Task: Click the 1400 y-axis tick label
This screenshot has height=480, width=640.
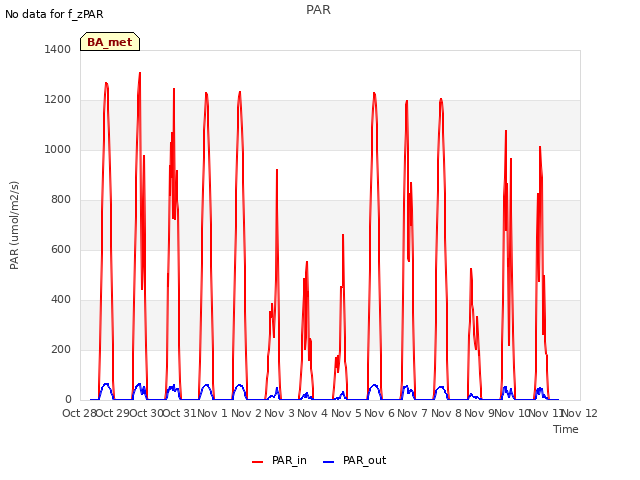Action: coord(58,49)
